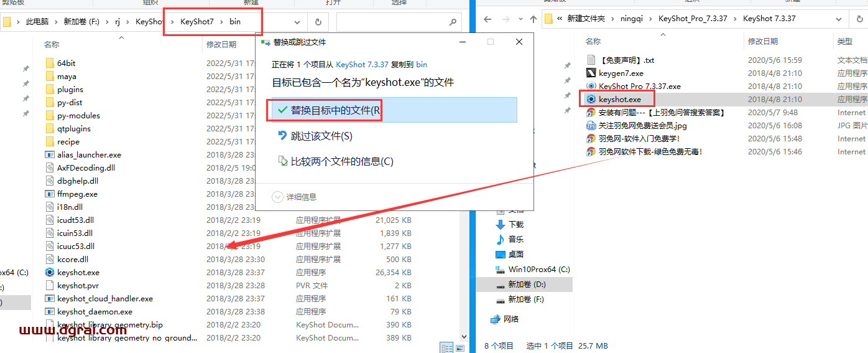
Task: Open the bin address bar history dropdown
Action: coord(297,22)
